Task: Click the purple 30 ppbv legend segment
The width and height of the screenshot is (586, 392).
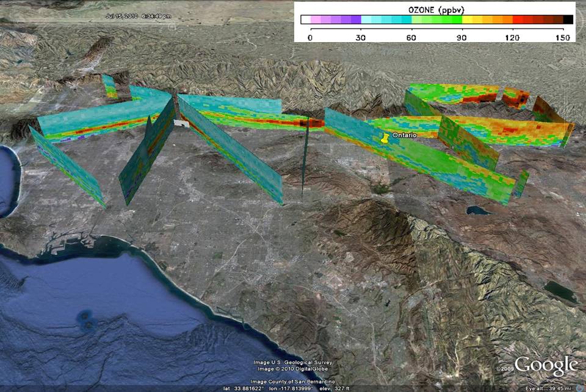Action: coord(356,20)
